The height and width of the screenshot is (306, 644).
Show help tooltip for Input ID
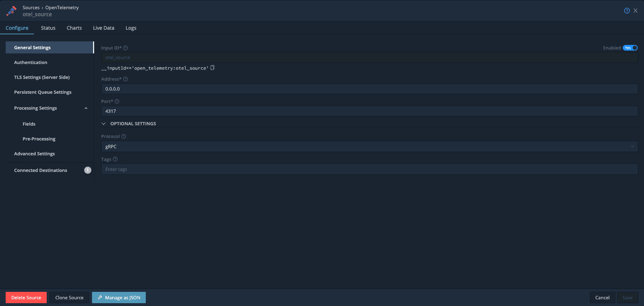(x=125, y=48)
